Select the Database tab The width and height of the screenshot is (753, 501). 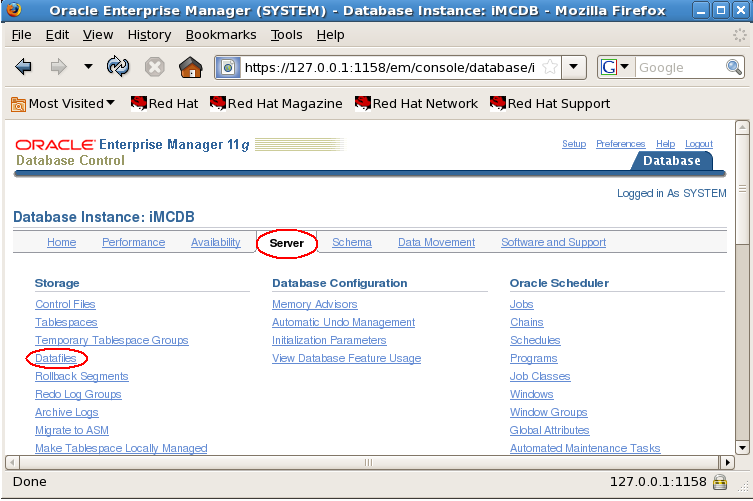point(671,161)
